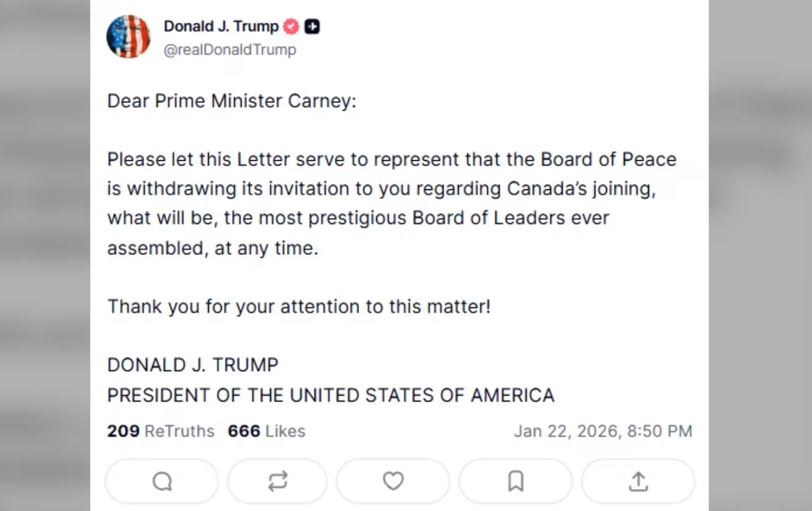Click the reply speech bubble icon

[162, 481]
